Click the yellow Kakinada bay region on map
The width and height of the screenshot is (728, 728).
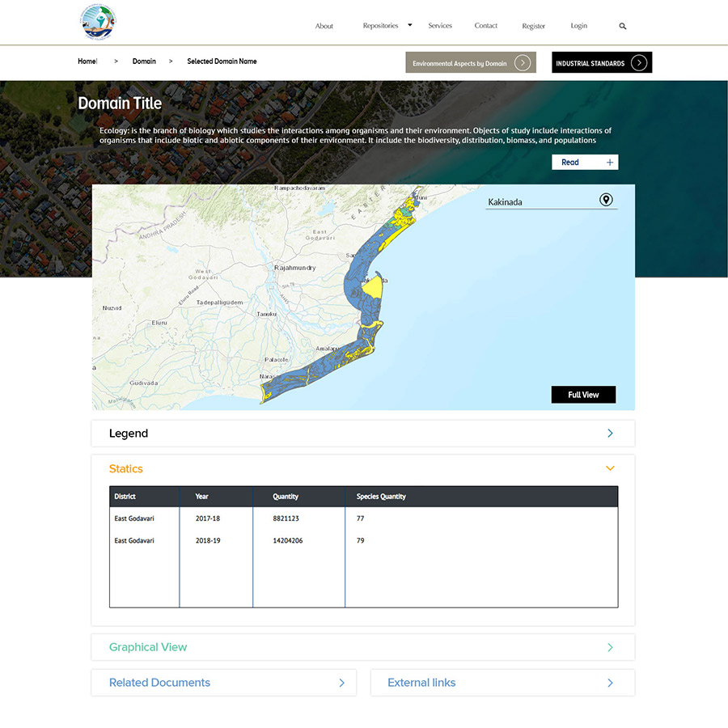pyautogui.click(x=372, y=289)
